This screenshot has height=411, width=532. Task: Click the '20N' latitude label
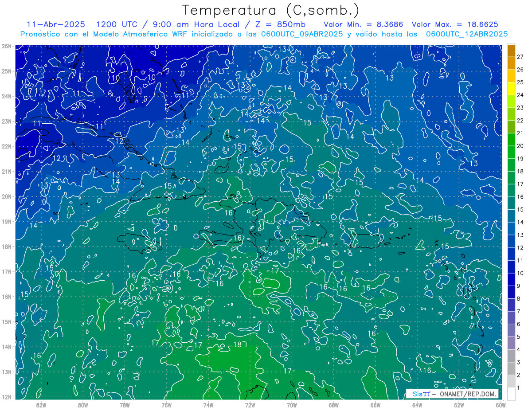[x=6, y=196]
